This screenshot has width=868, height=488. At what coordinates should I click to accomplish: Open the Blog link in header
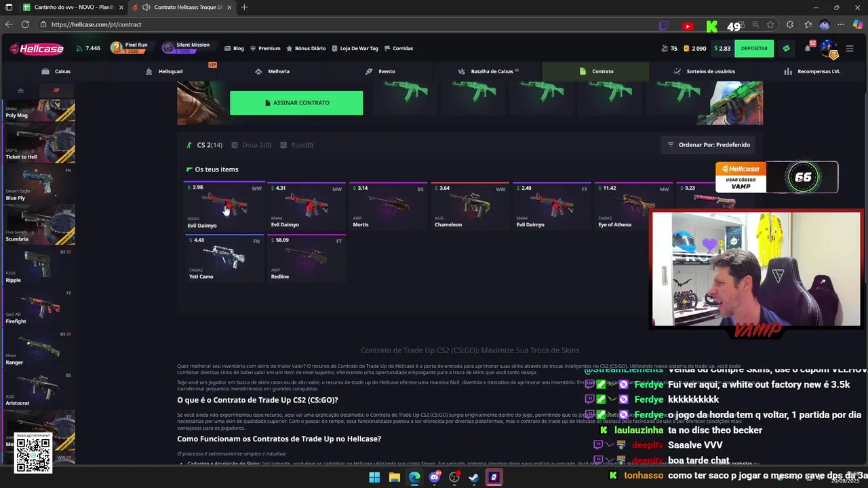234,49
